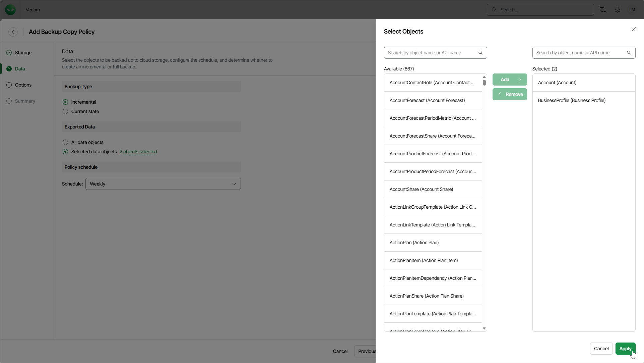
Task: Click the available list scrollbar thumb
Action: (484, 83)
